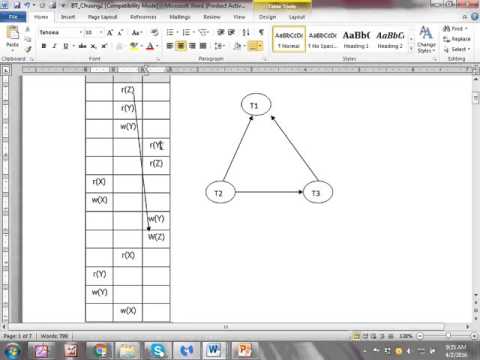This screenshot has width=480, height=360.
Task: Click the Align Text Right icon
Action: (x=192, y=46)
